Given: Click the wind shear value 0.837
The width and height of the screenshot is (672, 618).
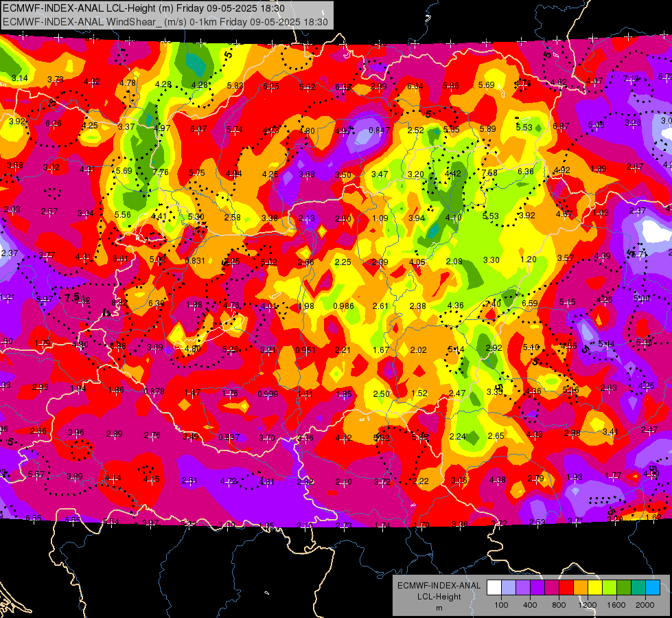Looking at the screenshot, I should point(229,437).
